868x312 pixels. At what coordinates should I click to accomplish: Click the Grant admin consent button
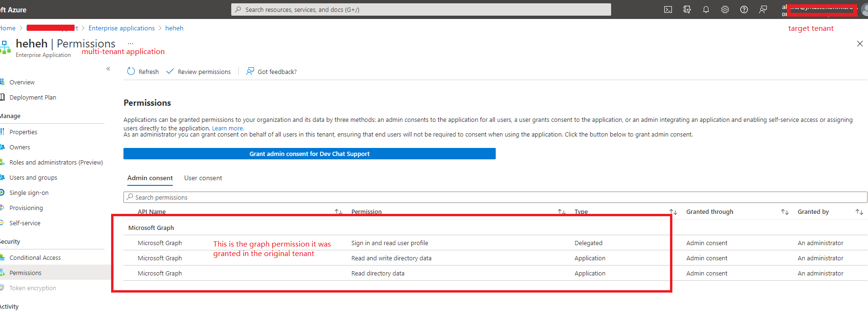(310, 154)
